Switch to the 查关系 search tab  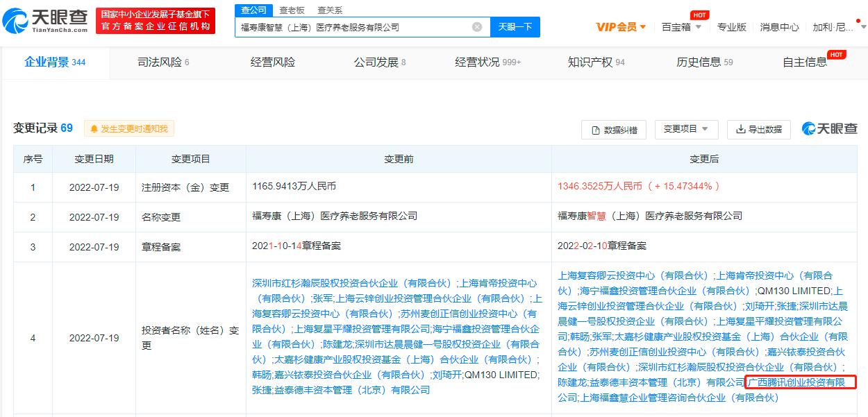330,10
